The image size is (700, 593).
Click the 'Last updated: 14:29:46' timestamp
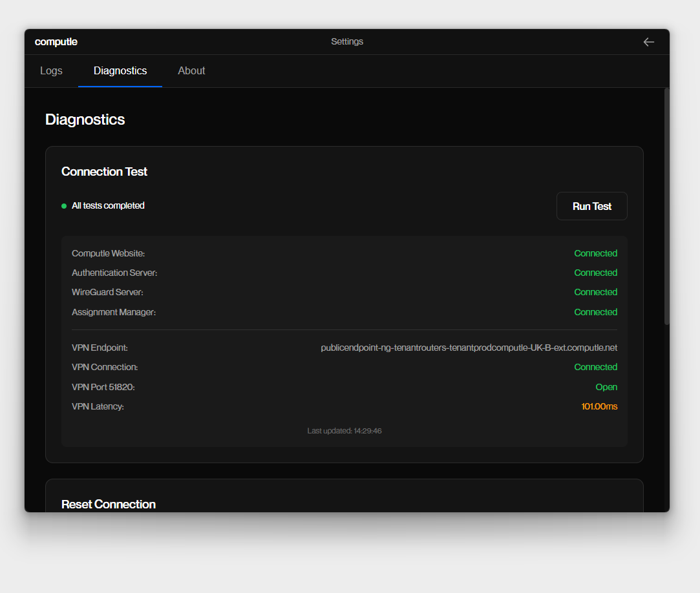click(345, 431)
